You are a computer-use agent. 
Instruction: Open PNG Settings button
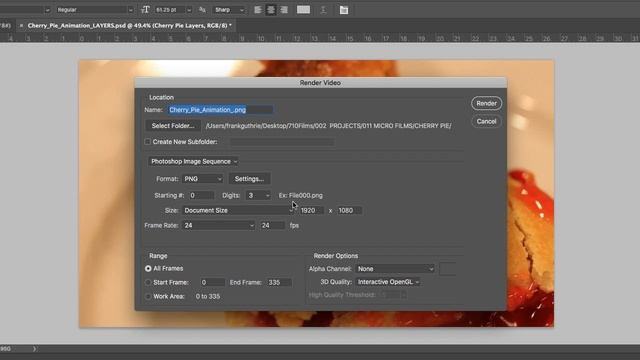pos(249,179)
